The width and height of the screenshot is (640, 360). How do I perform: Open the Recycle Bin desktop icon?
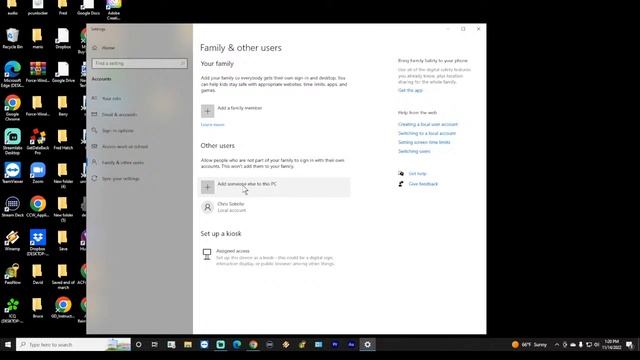pos(13,38)
